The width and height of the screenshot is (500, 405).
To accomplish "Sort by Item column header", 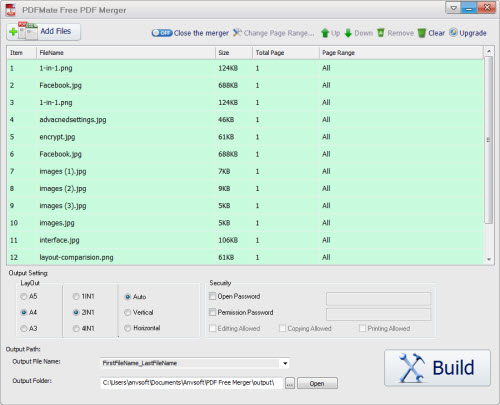I will [21, 53].
